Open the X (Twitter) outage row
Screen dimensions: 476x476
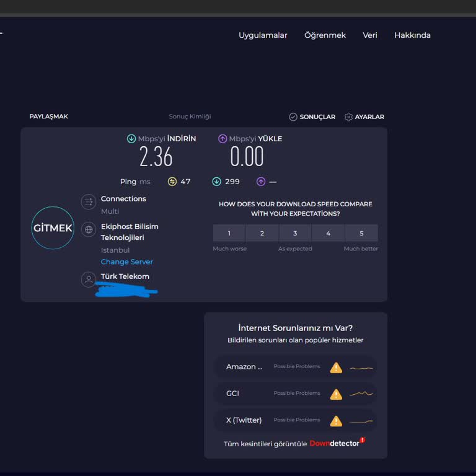coord(296,420)
